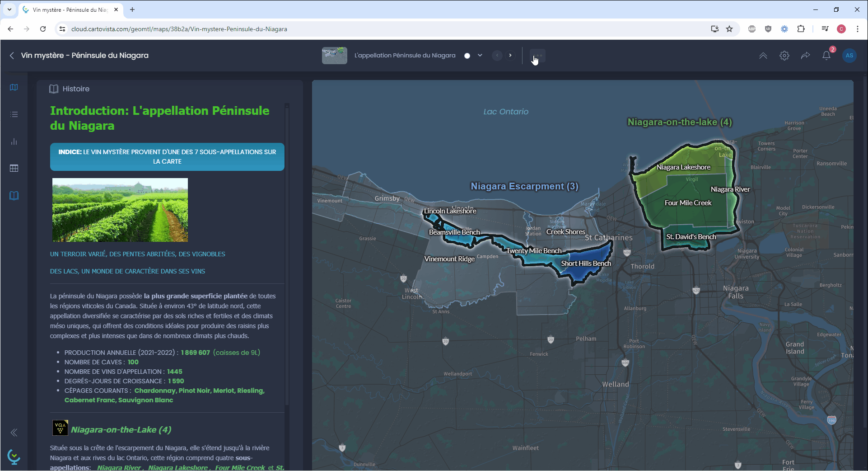This screenshot has height=471, width=868.
Task: Click the vineyard photo in the story
Action: (120, 210)
